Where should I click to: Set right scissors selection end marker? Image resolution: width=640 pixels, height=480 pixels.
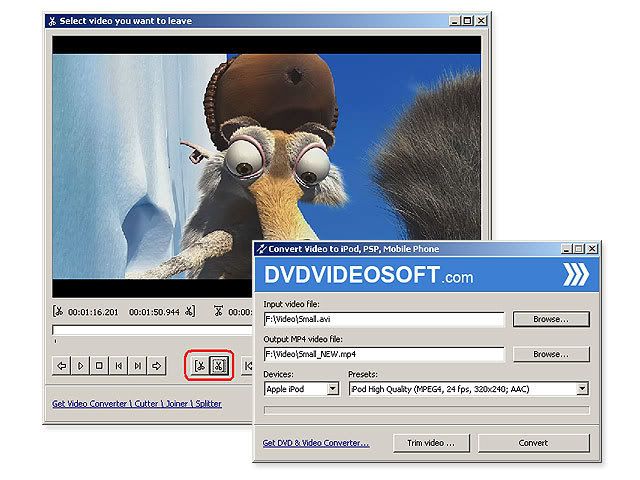click(219, 366)
